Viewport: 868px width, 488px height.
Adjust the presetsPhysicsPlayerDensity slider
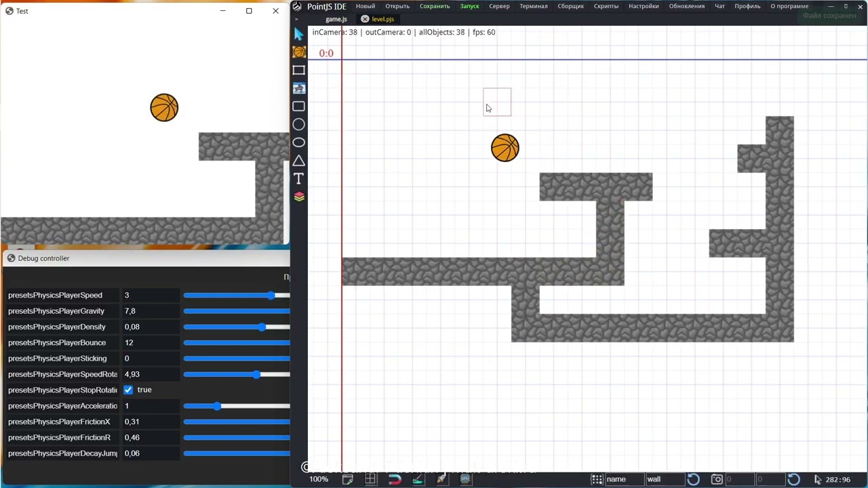click(x=237, y=327)
